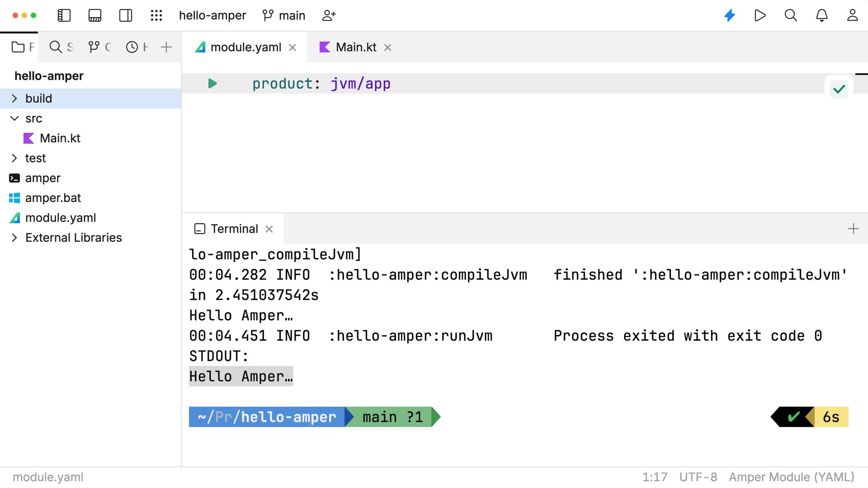868x488 pixels.
Task: Open the apps grid menu
Action: (156, 15)
